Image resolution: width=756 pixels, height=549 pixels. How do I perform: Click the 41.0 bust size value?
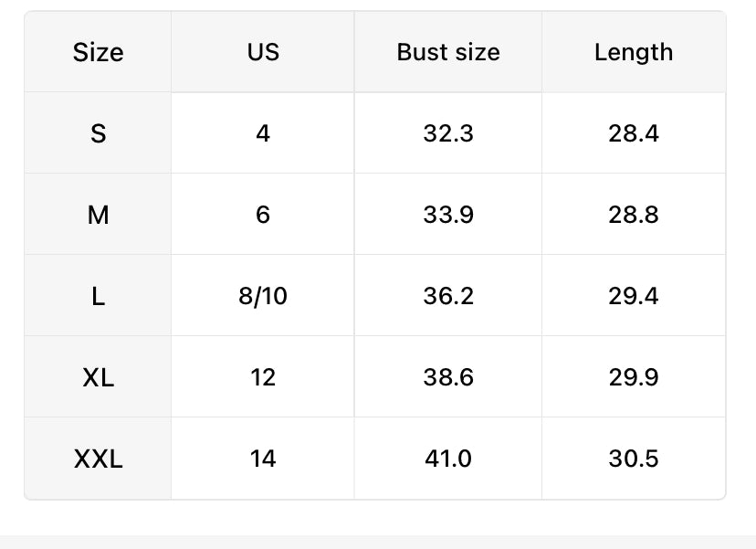tap(448, 459)
